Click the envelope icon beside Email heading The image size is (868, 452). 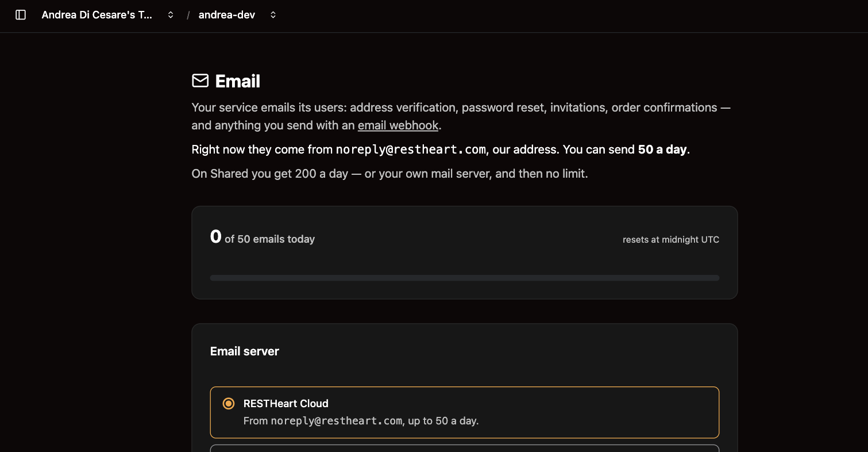[x=200, y=81]
